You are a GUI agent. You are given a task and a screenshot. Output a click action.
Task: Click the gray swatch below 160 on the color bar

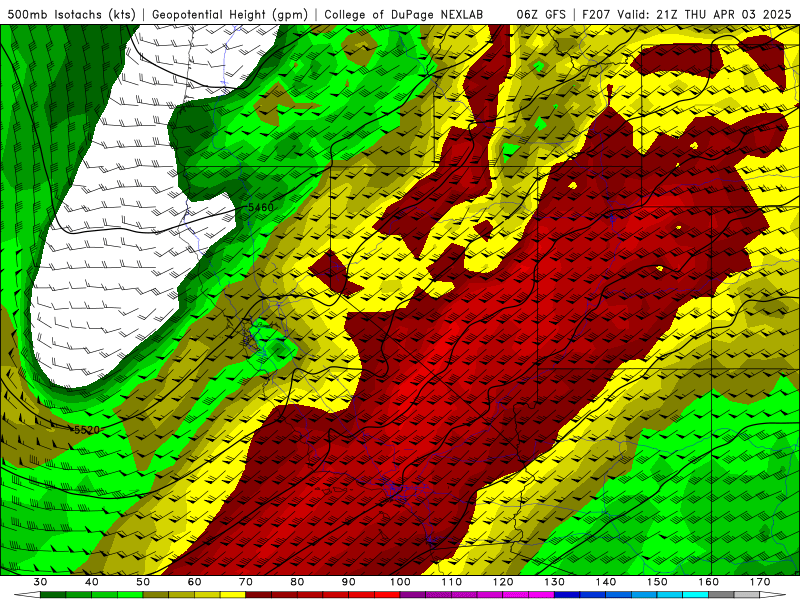coord(721,595)
